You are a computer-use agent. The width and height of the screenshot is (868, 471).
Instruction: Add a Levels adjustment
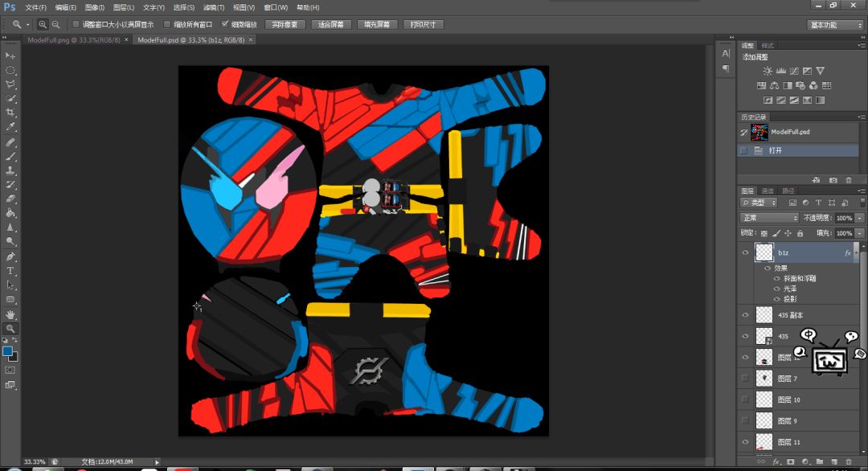(780, 71)
